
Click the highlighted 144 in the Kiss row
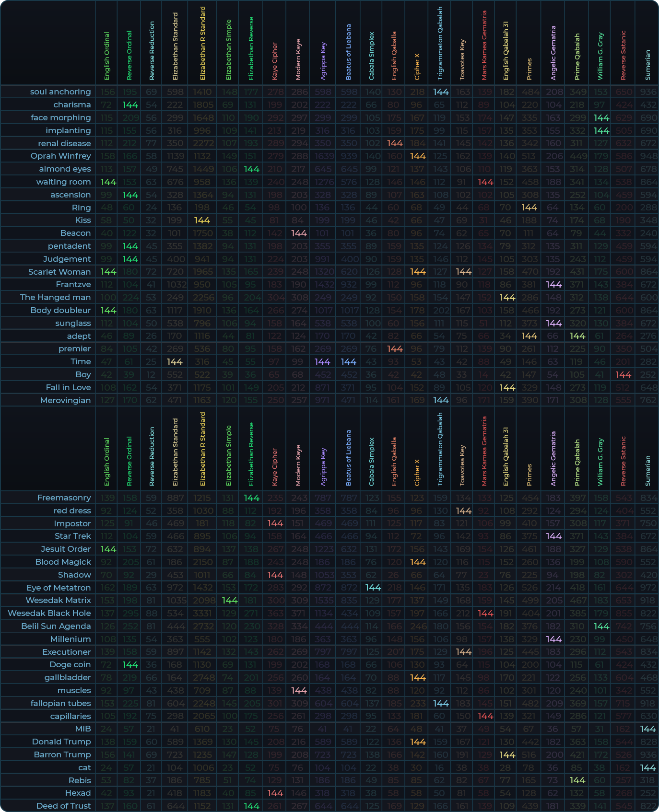pos(202,220)
